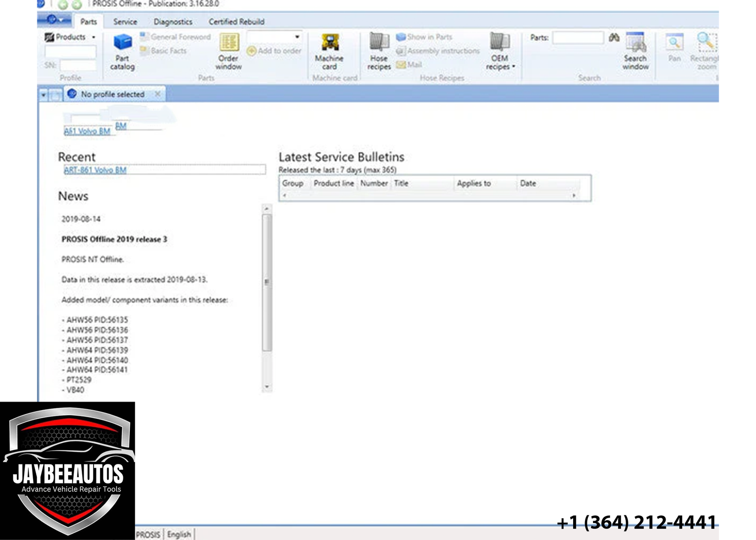Switch to the Diagnostics tab
The height and width of the screenshot is (540, 756).
coord(173,22)
